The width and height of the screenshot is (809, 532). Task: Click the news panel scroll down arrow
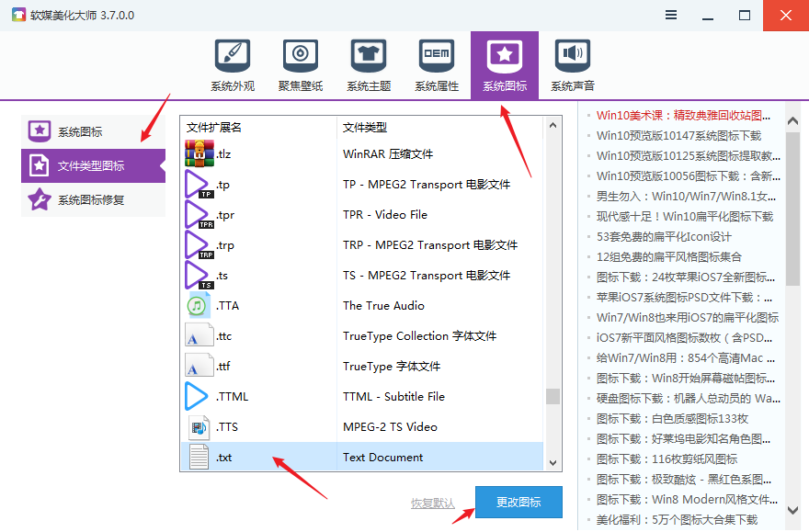792,508
